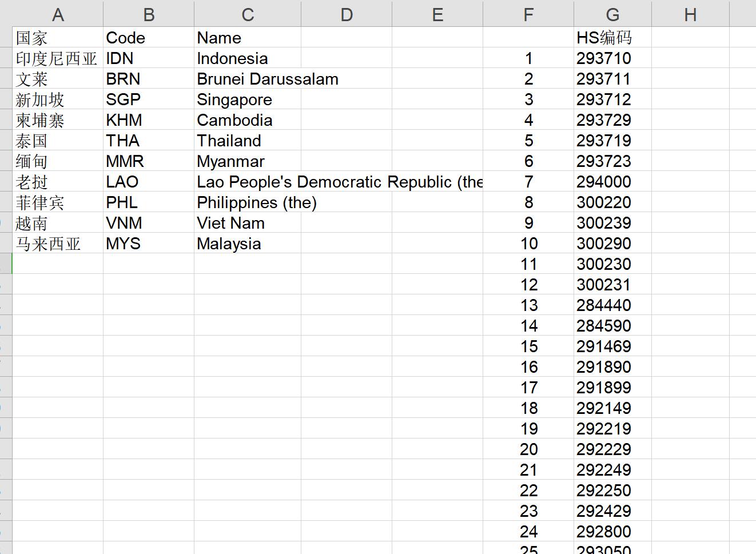Click the KHM code cell
The image size is (756, 554).
pos(149,119)
